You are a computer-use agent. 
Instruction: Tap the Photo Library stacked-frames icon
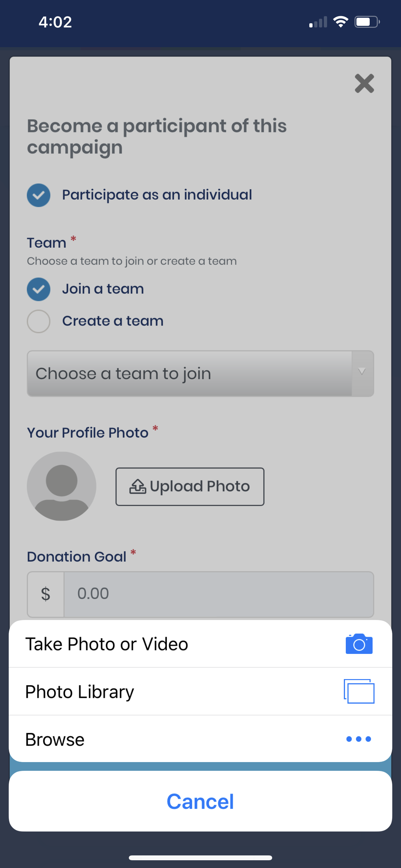point(359,691)
